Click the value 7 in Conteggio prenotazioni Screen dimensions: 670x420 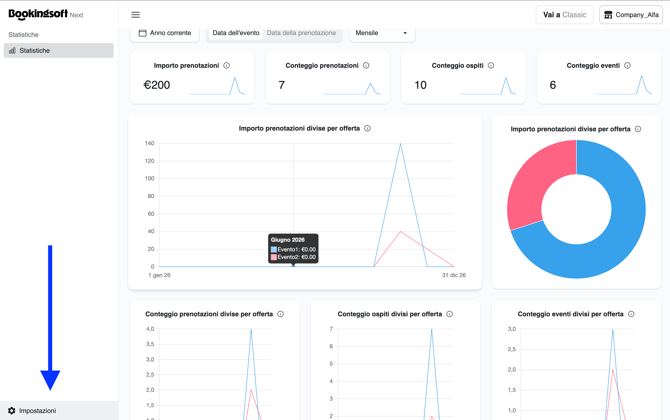[282, 85]
